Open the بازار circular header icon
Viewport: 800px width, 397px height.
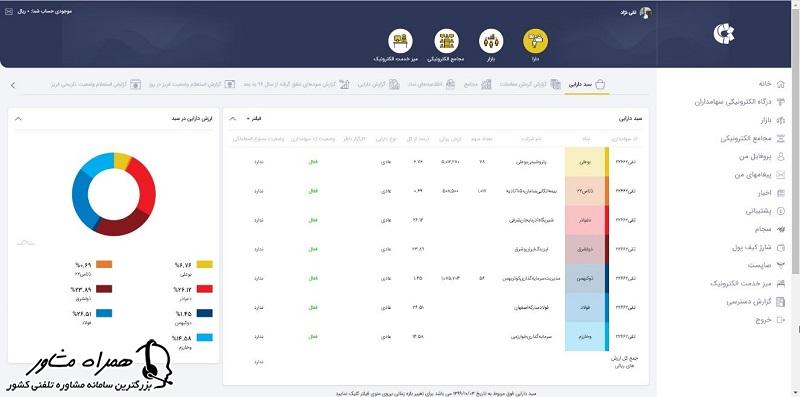point(491,41)
